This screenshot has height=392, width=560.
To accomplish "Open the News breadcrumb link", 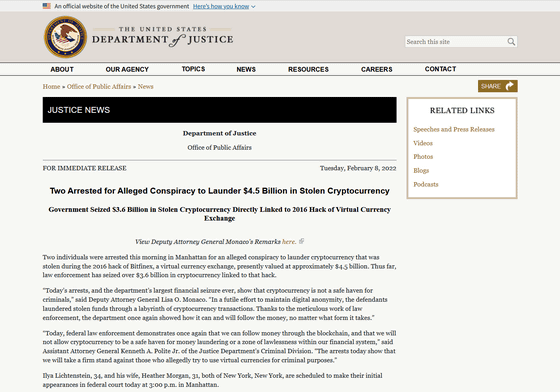I will tap(145, 86).
